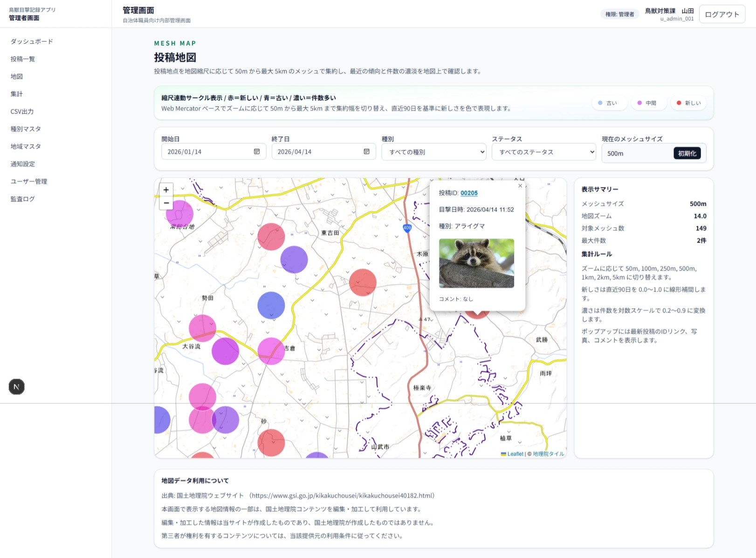The width and height of the screenshot is (756, 558).
Task: Click the map zoom out minus button
Action: pyautogui.click(x=166, y=203)
